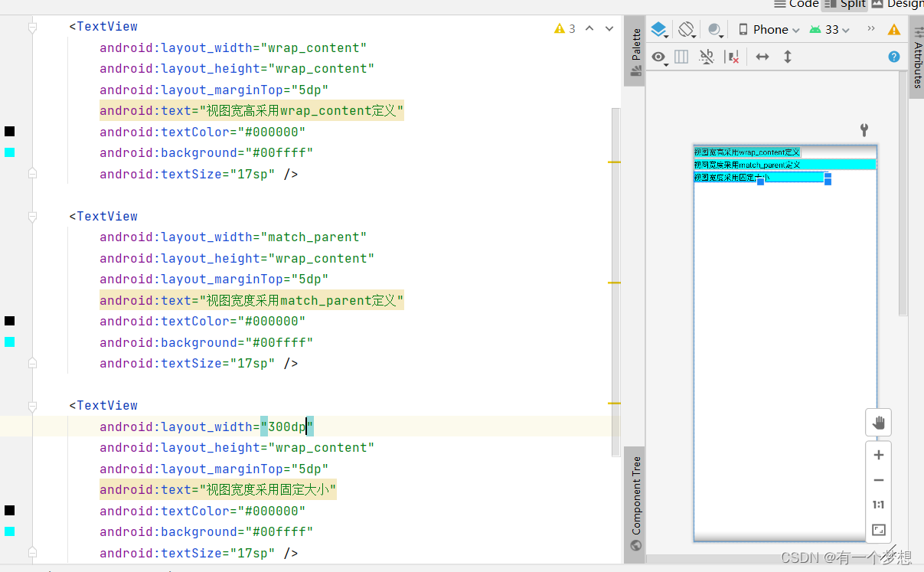Go to previous highlighted problem arrow
This screenshot has width=924, height=572.
click(x=589, y=28)
